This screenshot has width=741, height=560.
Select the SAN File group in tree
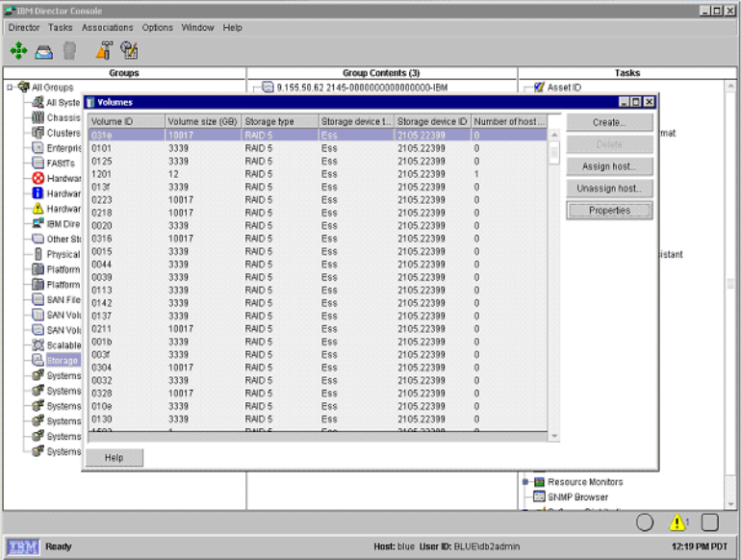(64, 299)
